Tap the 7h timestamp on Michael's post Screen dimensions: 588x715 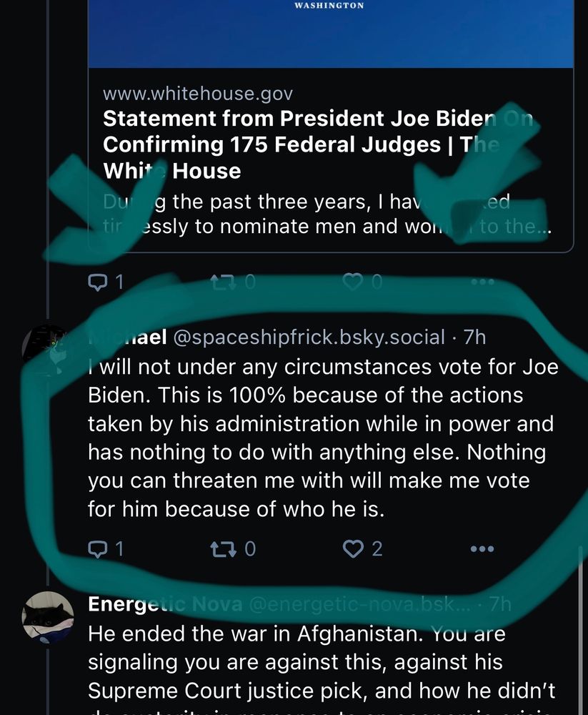(x=474, y=337)
